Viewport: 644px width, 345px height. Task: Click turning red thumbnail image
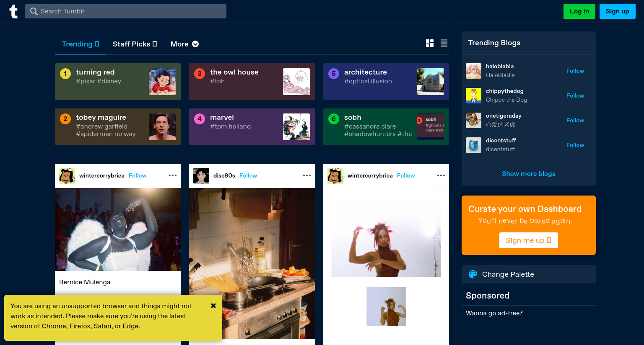pyautogui.click(x=162, y=82)
